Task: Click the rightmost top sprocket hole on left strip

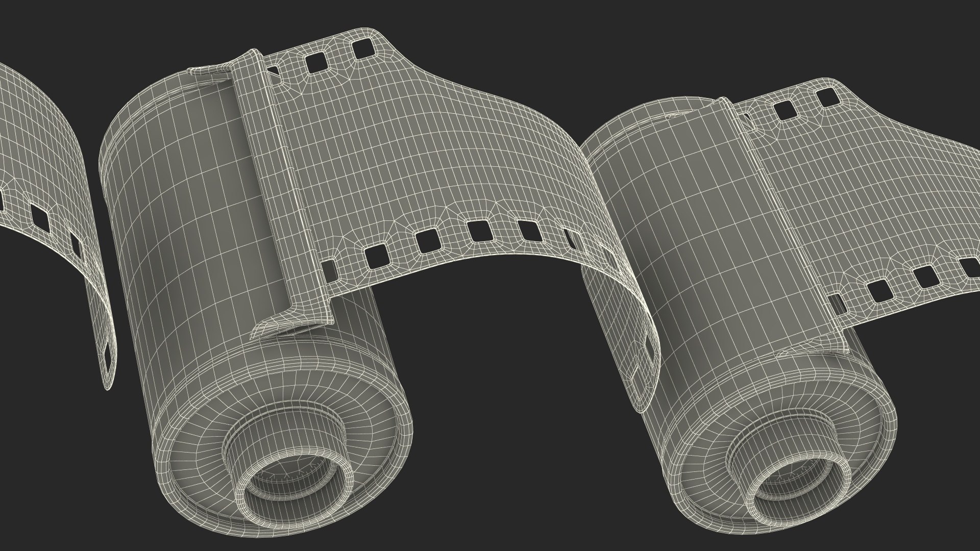Action: tap(363, 49)
